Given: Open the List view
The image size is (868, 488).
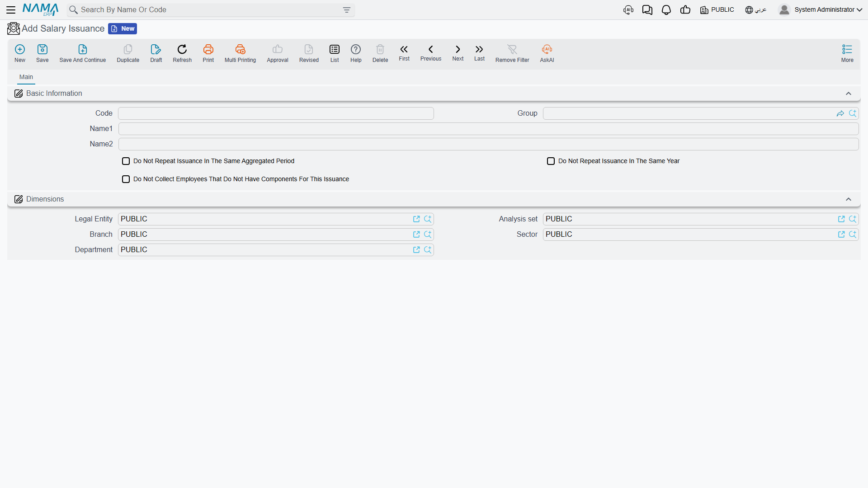Looking at the screenshot, I should tap(335, 53).
